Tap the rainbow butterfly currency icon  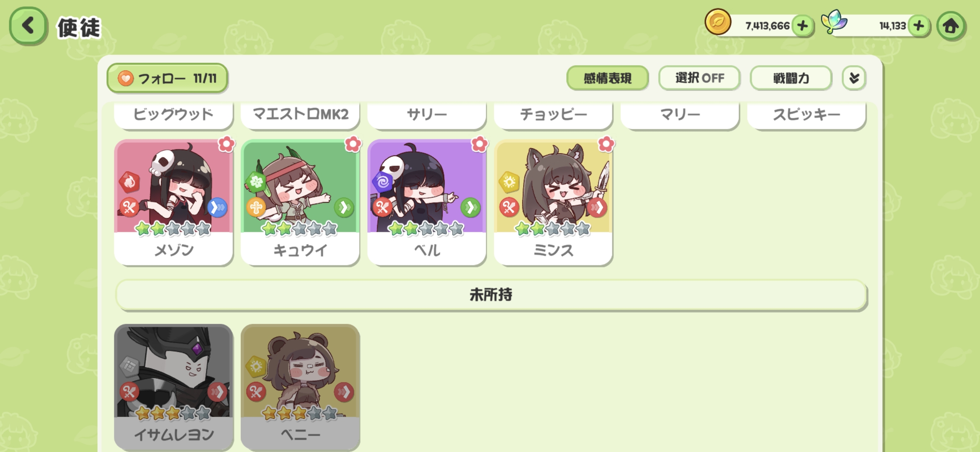[834, 22]
